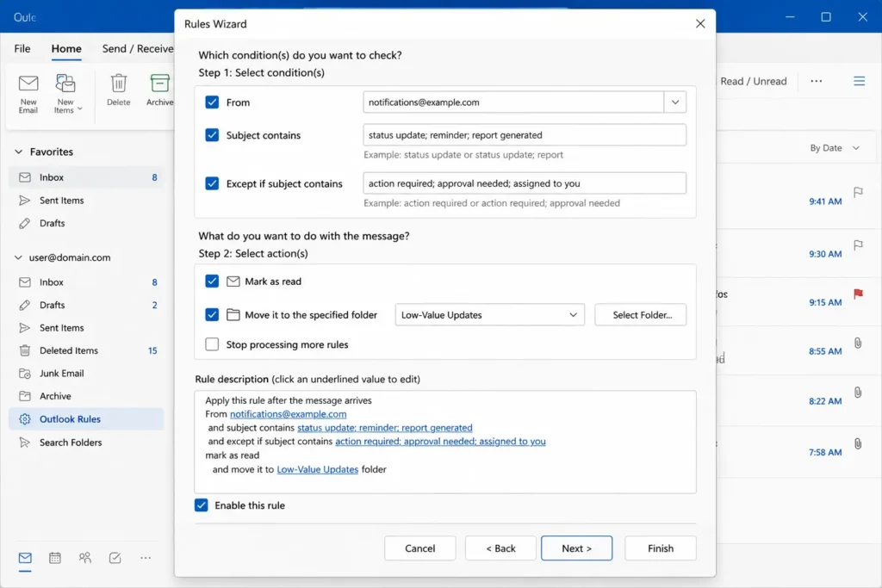Click the Except if subject contains field

[x=525, y=183]
